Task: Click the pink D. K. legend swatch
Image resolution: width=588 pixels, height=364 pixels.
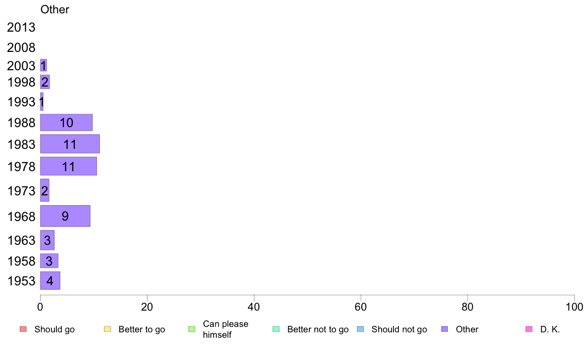Action: [529, 329]
